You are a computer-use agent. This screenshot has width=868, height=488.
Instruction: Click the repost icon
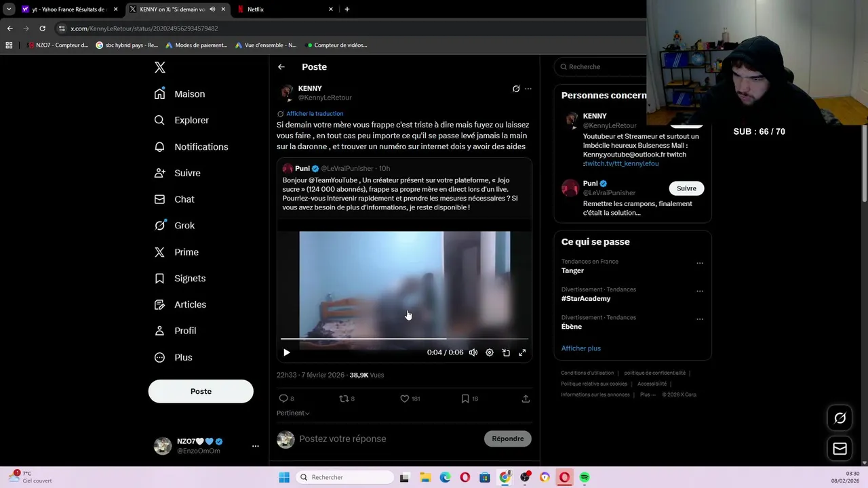344,399
